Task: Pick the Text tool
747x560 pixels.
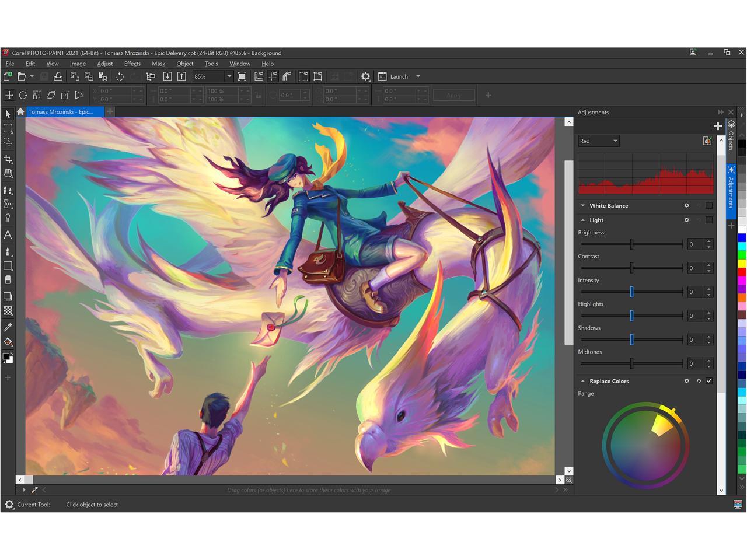Action: click(x=8, y=235)
